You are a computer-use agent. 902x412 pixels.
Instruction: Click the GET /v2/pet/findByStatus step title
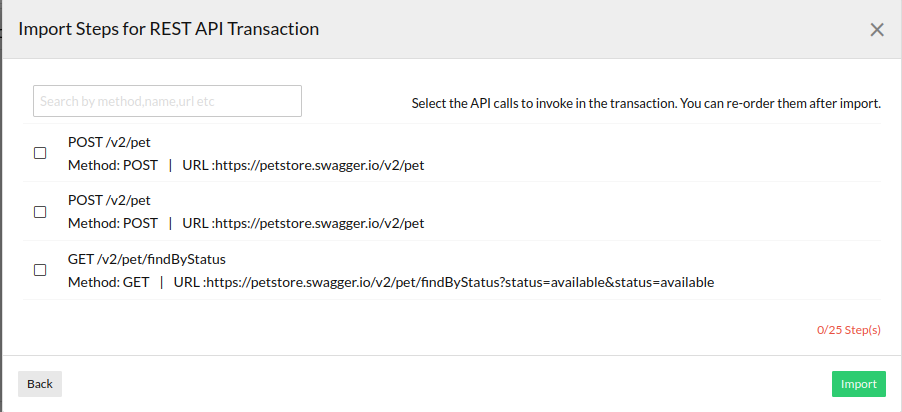tap(146, 259)
